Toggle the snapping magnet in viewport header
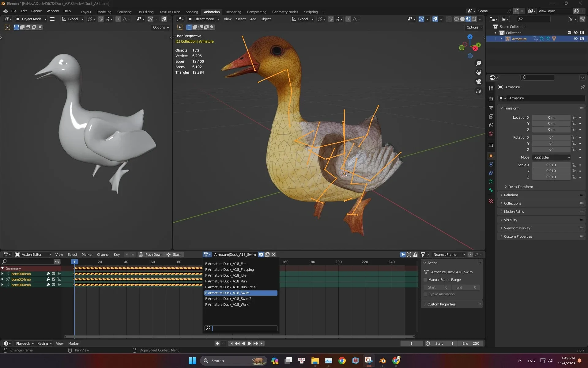Screen dimensions: 588x368 [x=331, y=19]
